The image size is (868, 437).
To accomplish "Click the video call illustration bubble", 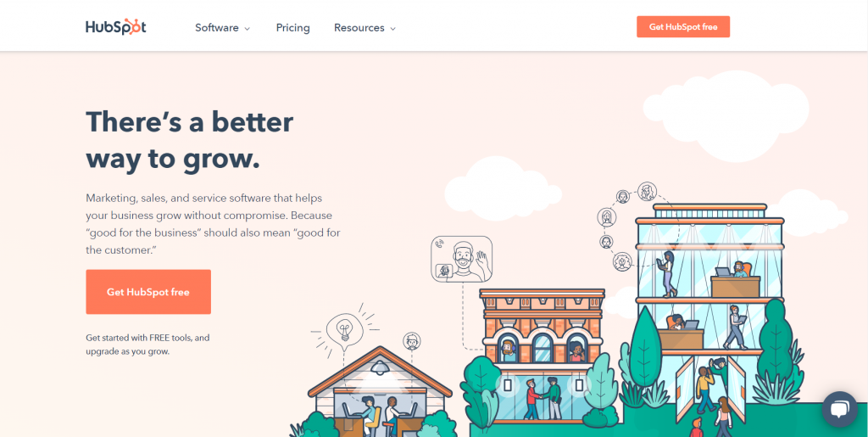I will (462, 259).
